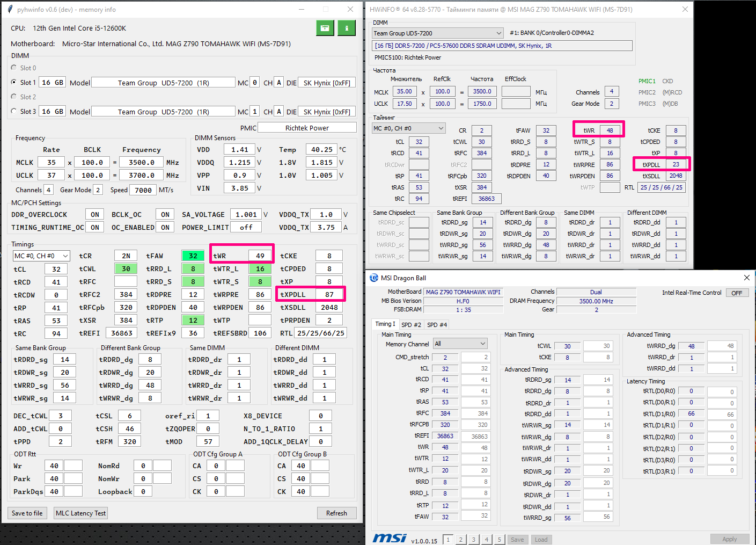Start the MLC Latency Test
This screenshot has height=545, width=756.
(81, 513)
